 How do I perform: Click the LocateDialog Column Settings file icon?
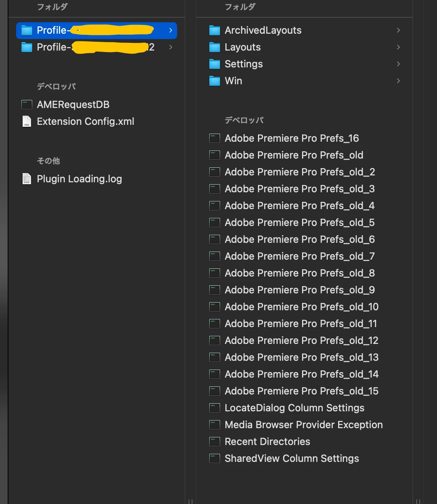tap(215, 408)
